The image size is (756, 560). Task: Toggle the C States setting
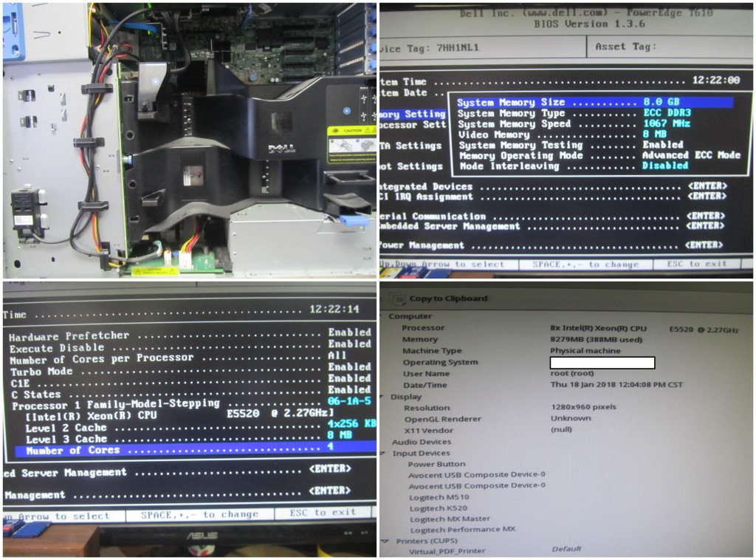pos(190,392)
